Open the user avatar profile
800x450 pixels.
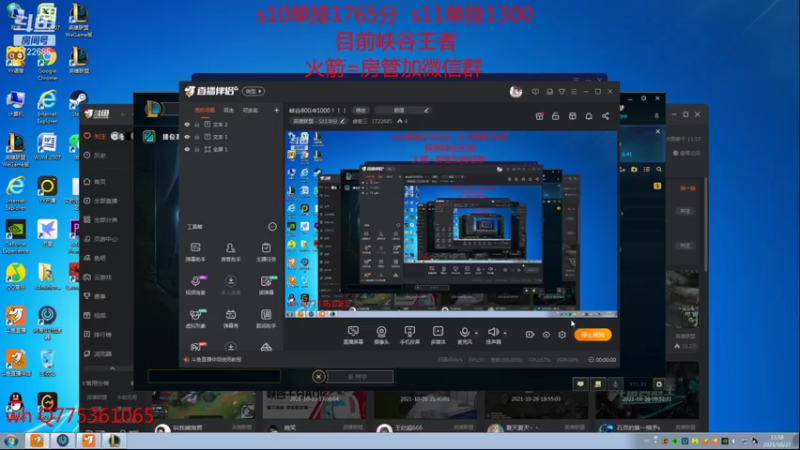[x=515, y=92]
